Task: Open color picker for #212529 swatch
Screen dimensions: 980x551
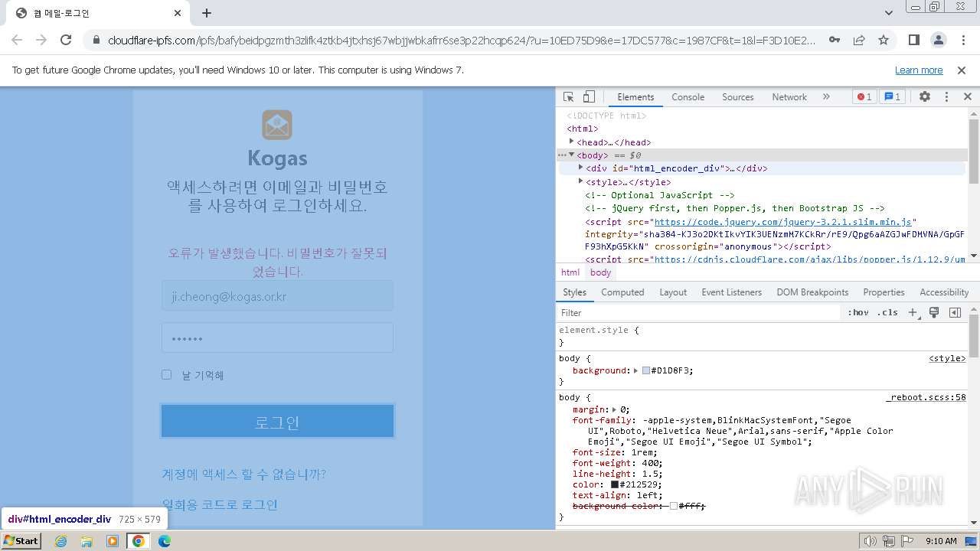Action: tap(614, 484)
